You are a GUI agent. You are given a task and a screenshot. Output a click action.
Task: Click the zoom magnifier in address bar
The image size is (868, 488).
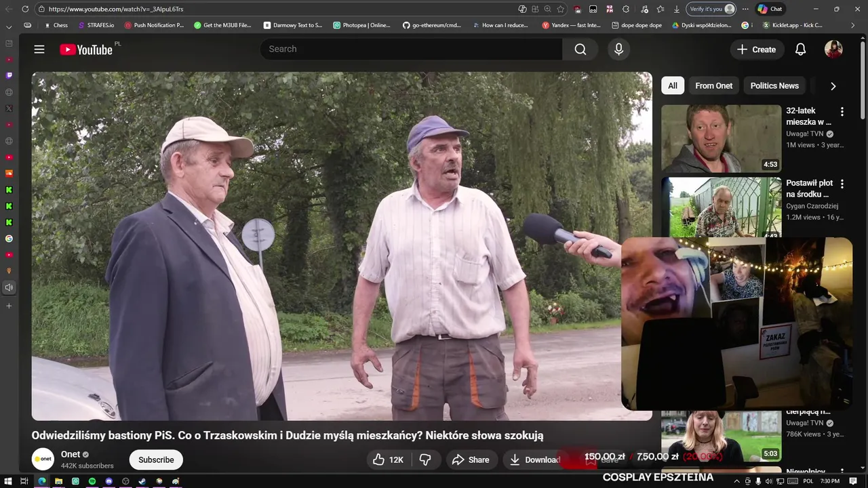(547, 9)
